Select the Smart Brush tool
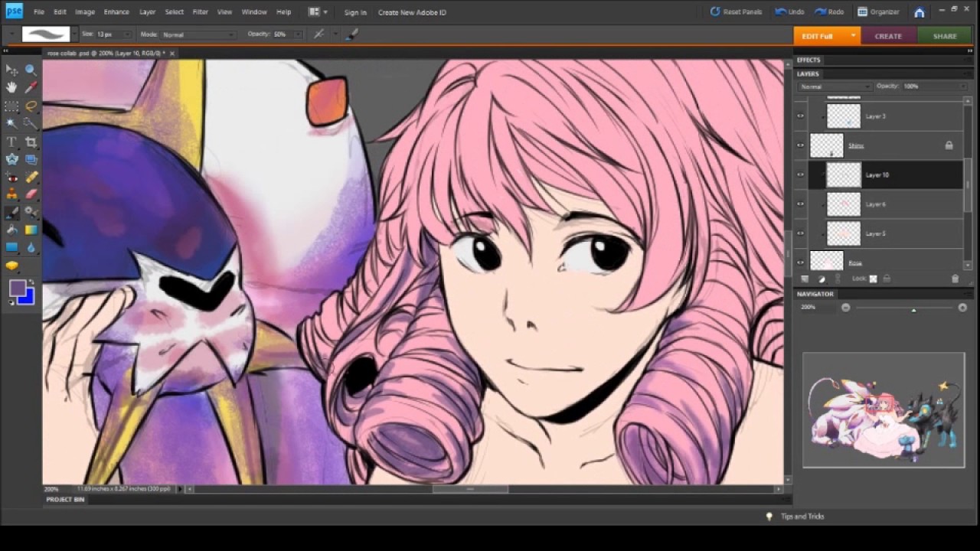This screenshot has width=980, height=551. 31,212
